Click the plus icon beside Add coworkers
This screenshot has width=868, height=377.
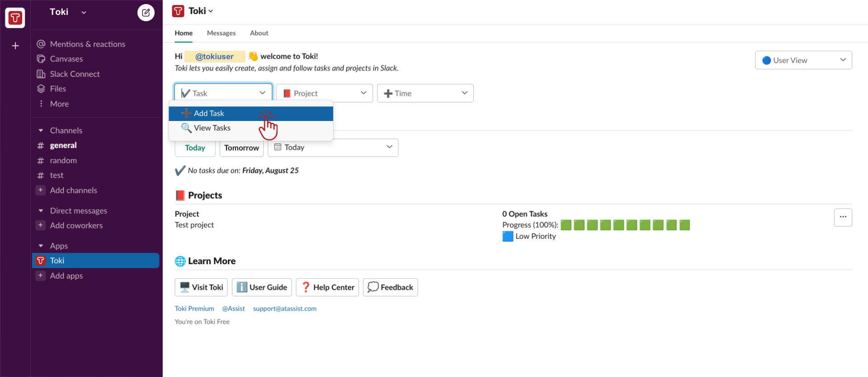41,225
